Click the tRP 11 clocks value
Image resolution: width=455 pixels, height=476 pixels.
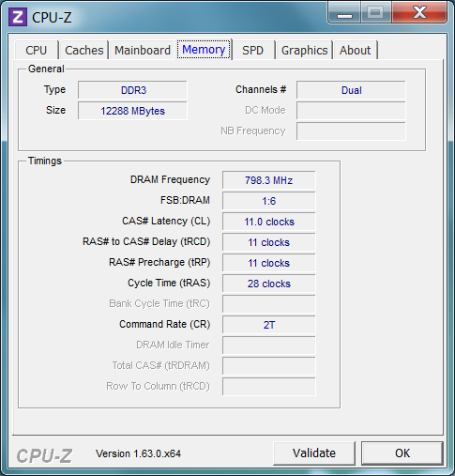(269, 263)
